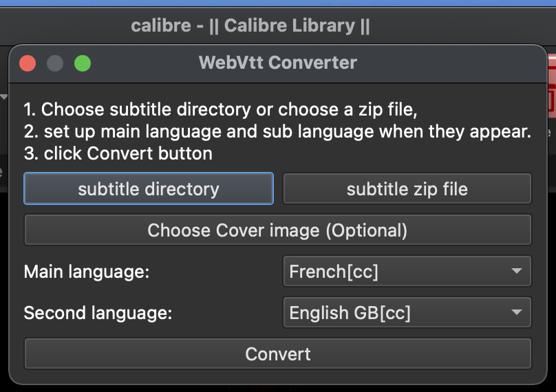Open the Main language combo box
Image resolution: width=556 pixels, height=392 pixels.
click(x=407, y=272)
